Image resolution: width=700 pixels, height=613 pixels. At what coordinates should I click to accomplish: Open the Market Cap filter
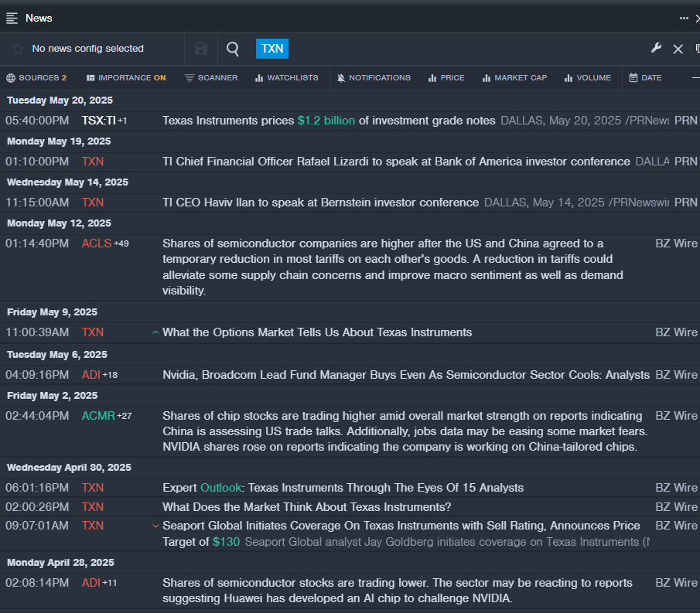pyautogui.click(x=514, y=77)
